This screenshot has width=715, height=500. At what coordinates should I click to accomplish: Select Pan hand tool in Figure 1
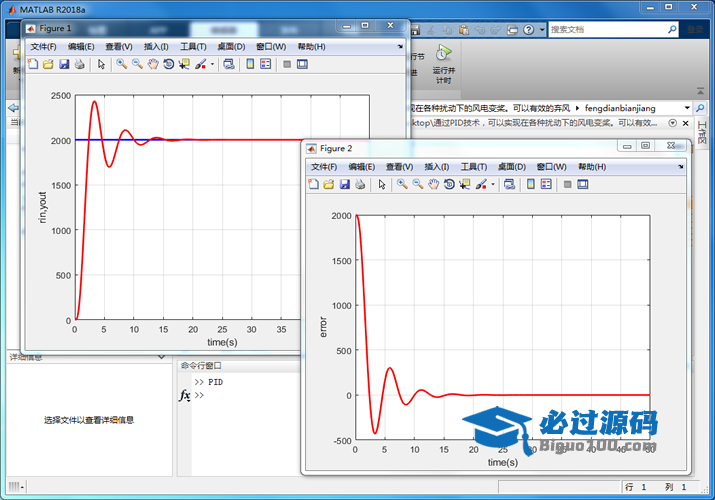[x=153, y=64]
